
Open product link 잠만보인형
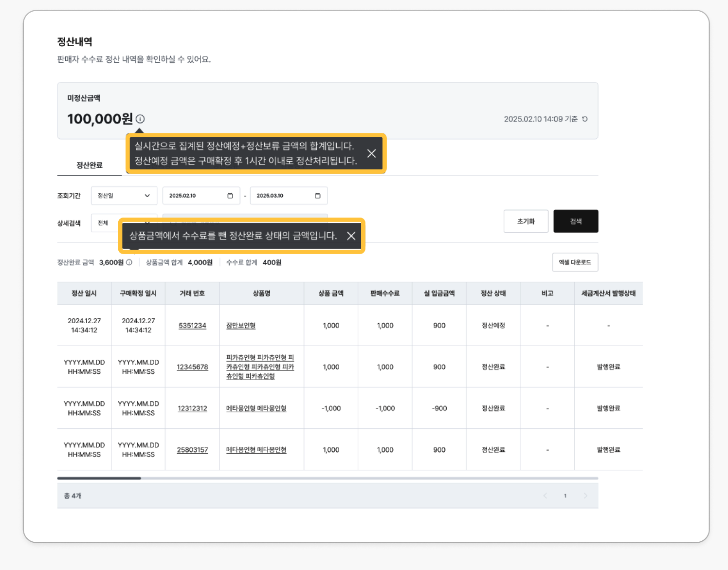pos(241,326)
